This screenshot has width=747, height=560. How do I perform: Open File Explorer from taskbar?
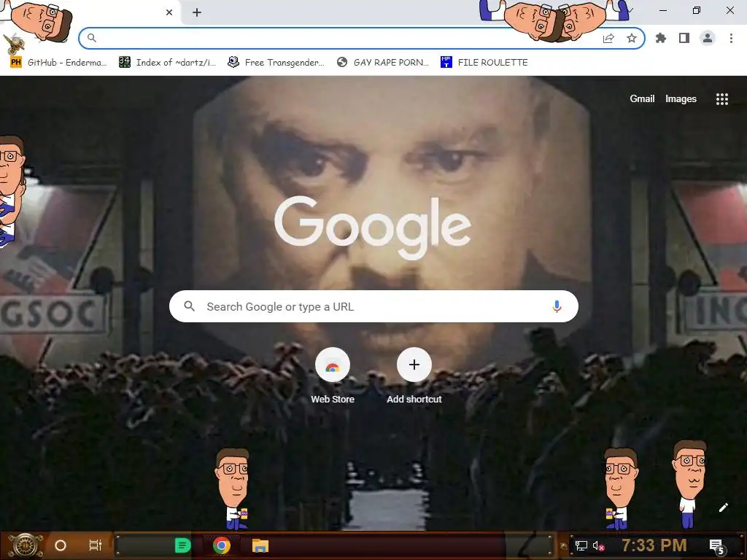(x=260, y=545)
